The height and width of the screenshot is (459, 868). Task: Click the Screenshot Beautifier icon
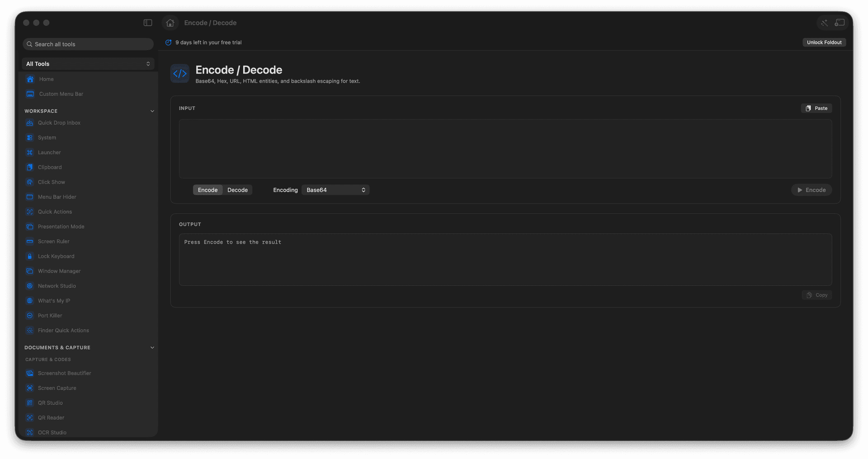click(30, 373)
